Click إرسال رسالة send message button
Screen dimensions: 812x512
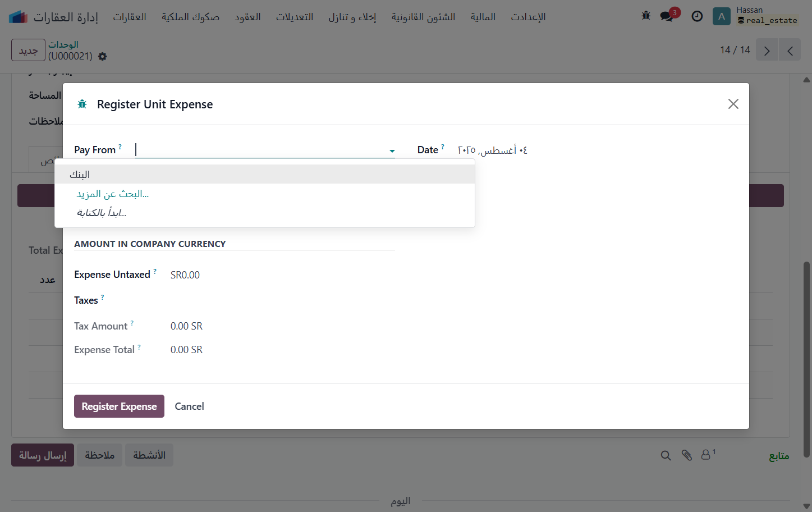click(43, 455)
